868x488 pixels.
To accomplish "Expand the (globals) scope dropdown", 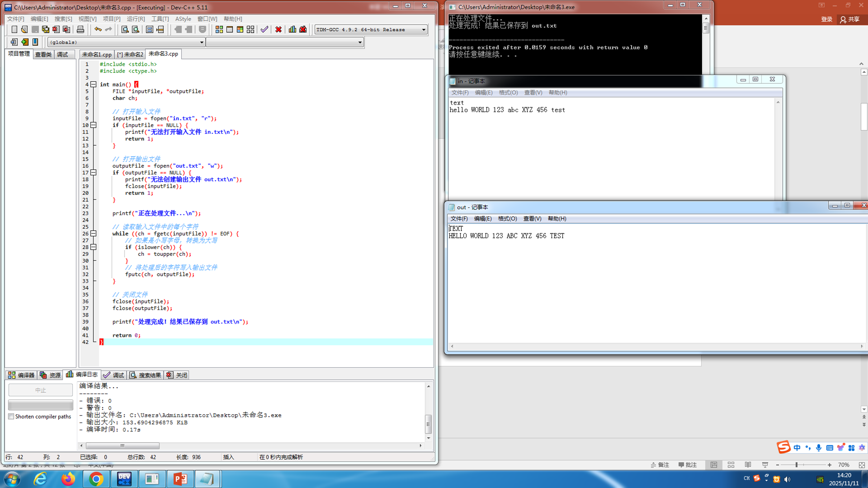I will click(x=201, y=42).
